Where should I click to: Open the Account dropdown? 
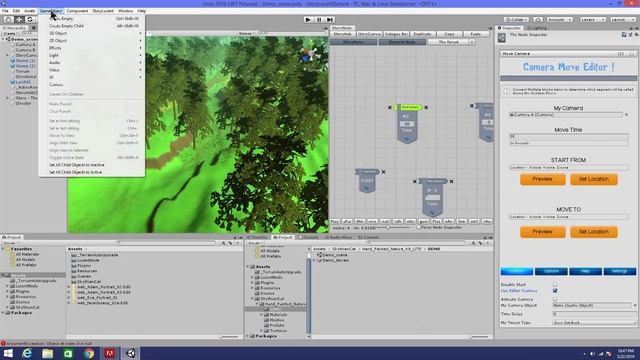[560, 20]
